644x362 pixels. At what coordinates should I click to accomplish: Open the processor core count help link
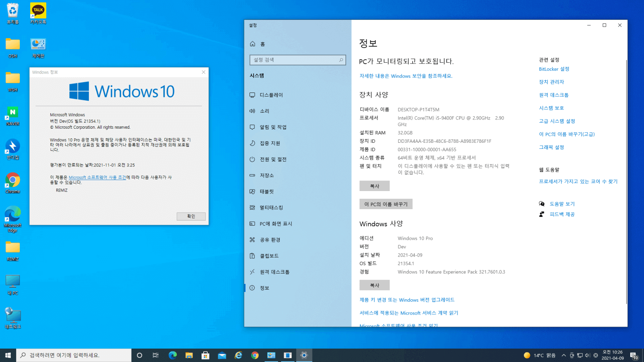click(578, 182)
